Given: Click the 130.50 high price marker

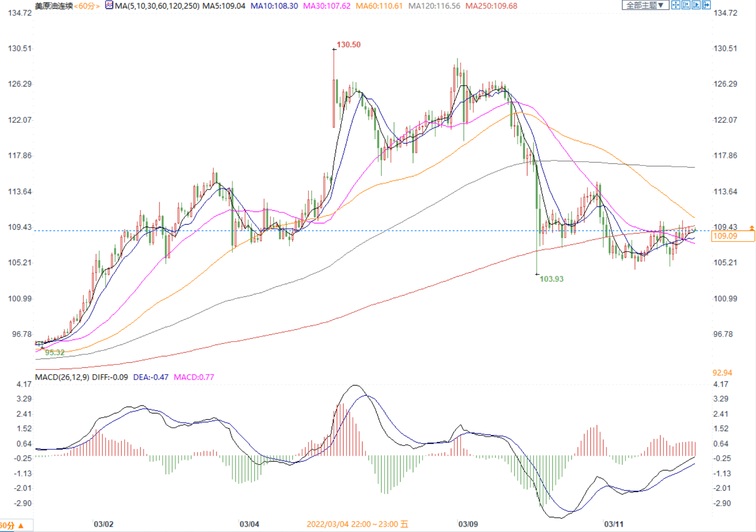Looking at the screenshot, I should [x=348, y=45].
